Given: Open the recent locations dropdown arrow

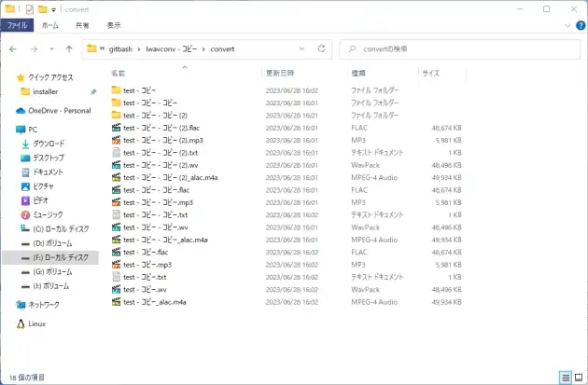Looking at the screenshot, I should pos(51,49).
